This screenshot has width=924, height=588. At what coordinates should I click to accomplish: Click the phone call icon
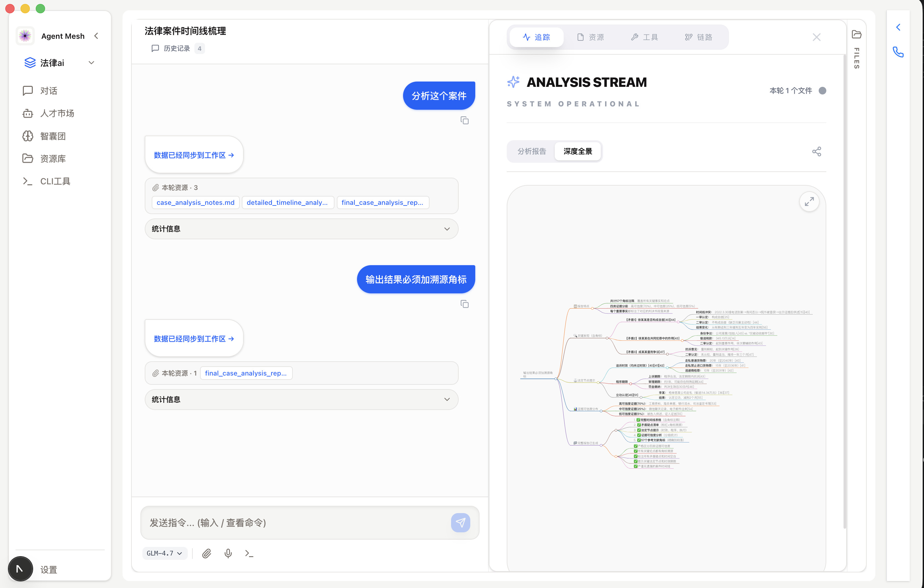pyautogui.click(x=898, y=52)
